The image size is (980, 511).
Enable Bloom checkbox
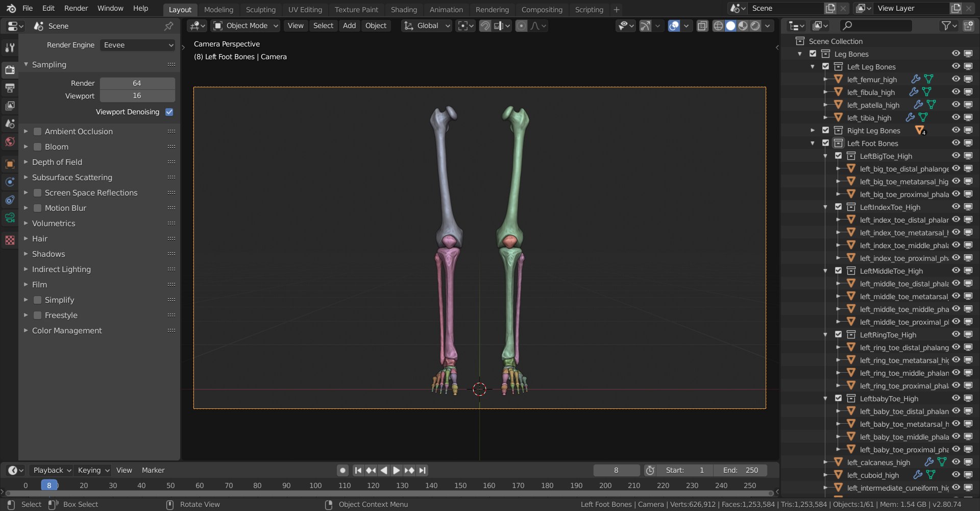click(37, 147)
